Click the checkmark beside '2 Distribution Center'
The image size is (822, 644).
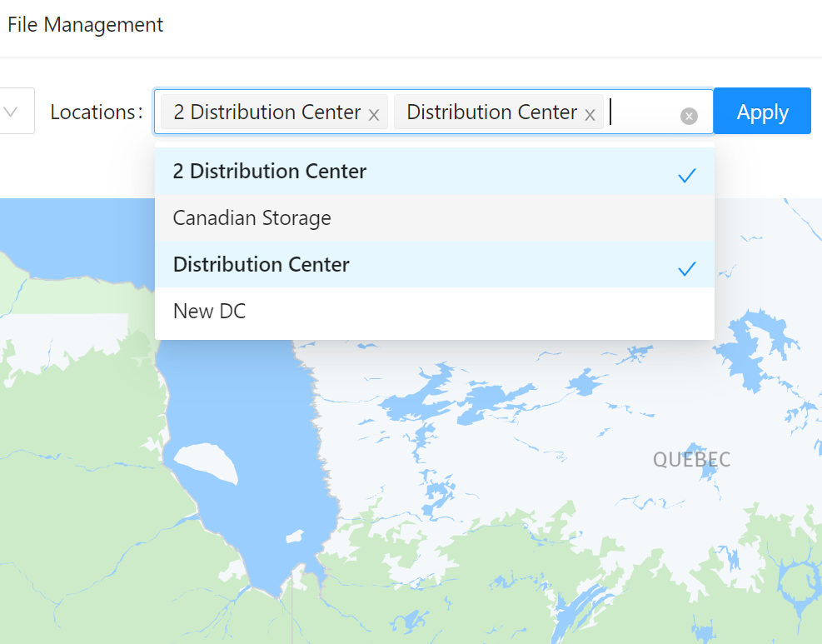point(686,175)
